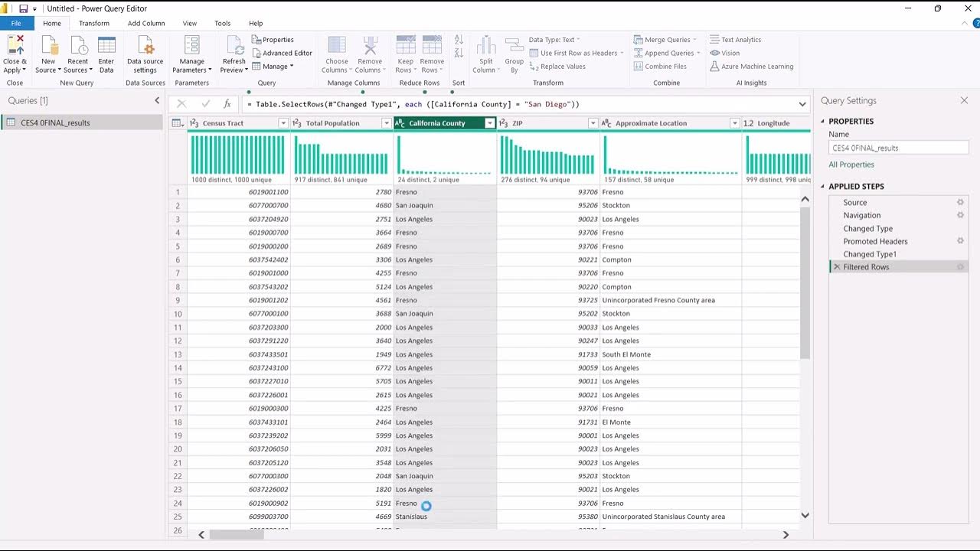Cancel formula edit with X icon
Screen dimensions: 980x551
[181, 104]
